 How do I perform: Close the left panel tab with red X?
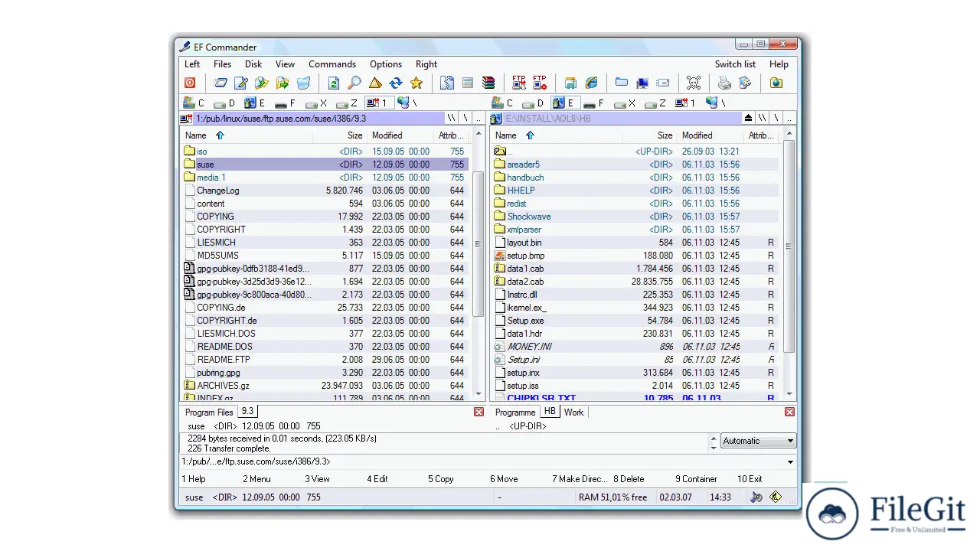coord(479,412)
